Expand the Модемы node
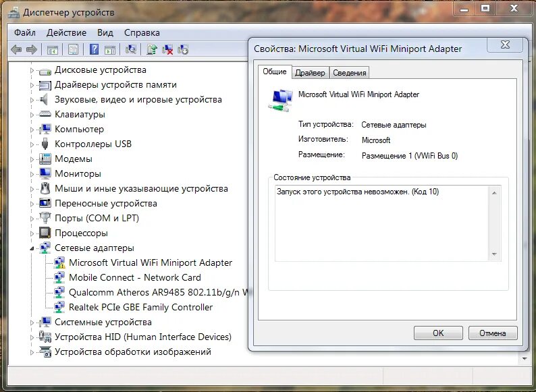536x392 pixels. (32, 159)
